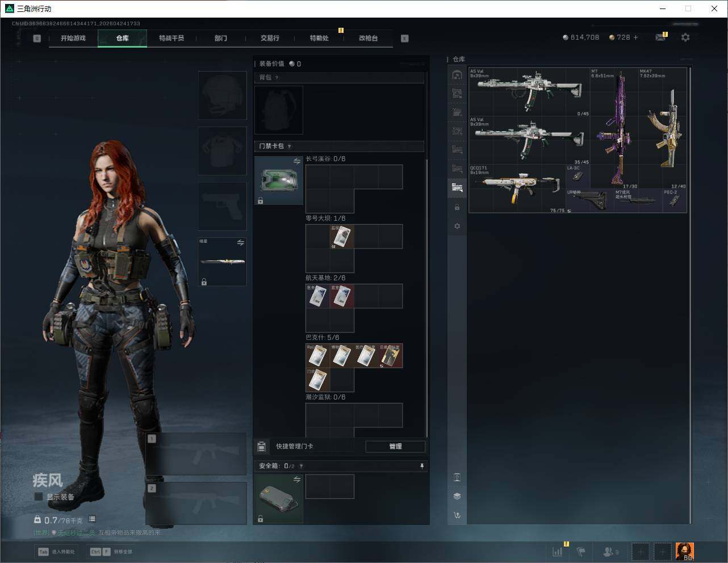
Task: Click the 管理 button
Action: click(395, 447)
